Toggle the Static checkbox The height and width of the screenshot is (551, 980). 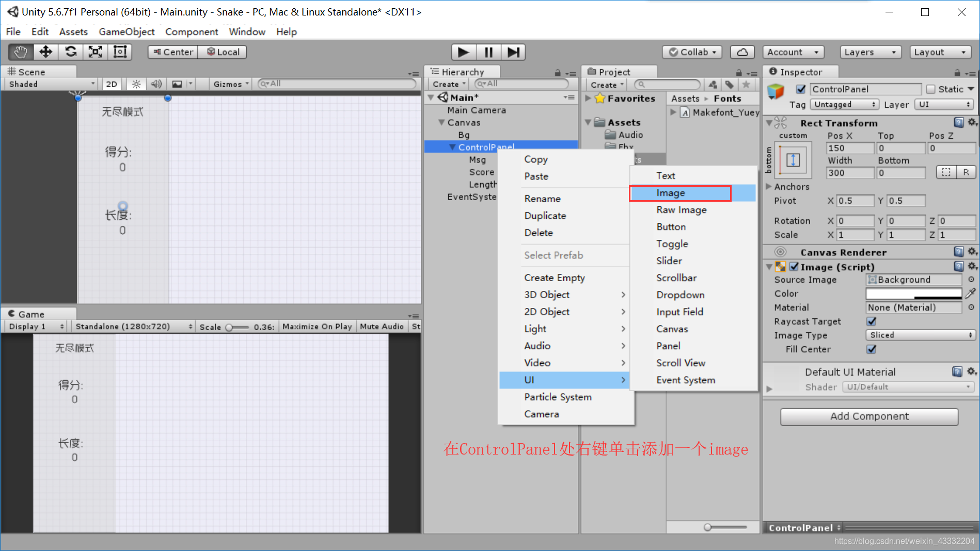(x=931, y=89)
